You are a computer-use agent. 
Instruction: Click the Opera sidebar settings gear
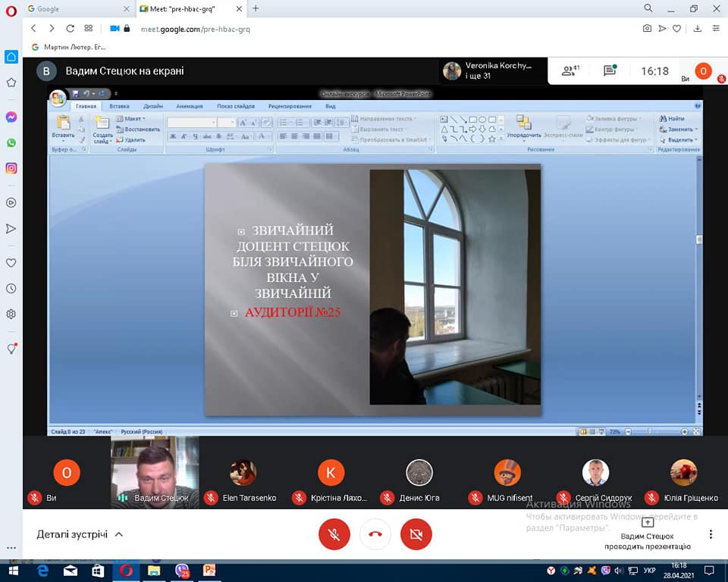coord(11,314)
